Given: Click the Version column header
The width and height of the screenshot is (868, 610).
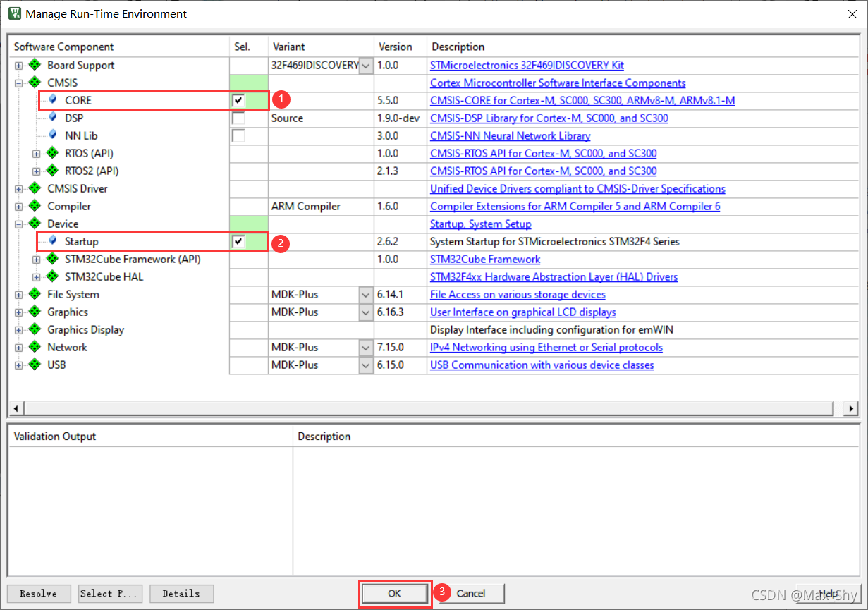Looking at the screenshot, I should point(401,47).
